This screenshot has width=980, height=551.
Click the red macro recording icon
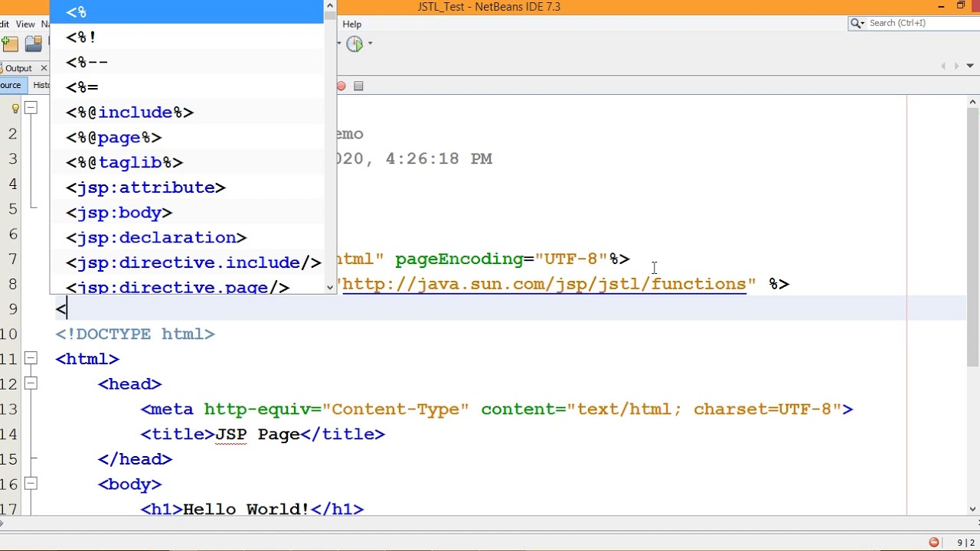[x=341, y=86]
